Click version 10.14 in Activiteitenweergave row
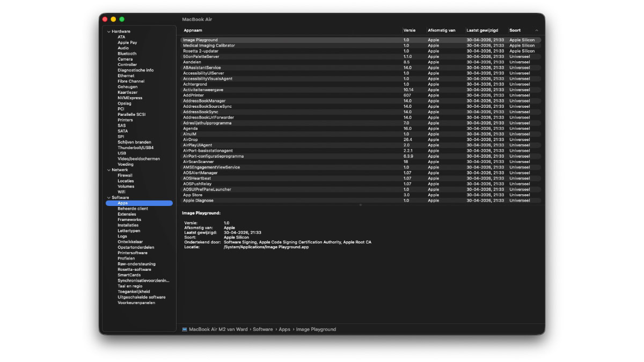This screenshot has width=644, height=362. pyautogui.click(x=409, y=90)
